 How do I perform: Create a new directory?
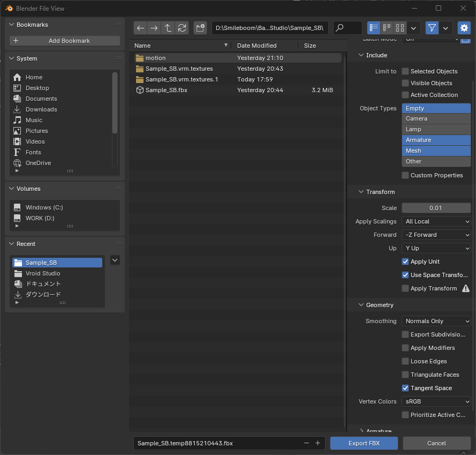point(200,28)
